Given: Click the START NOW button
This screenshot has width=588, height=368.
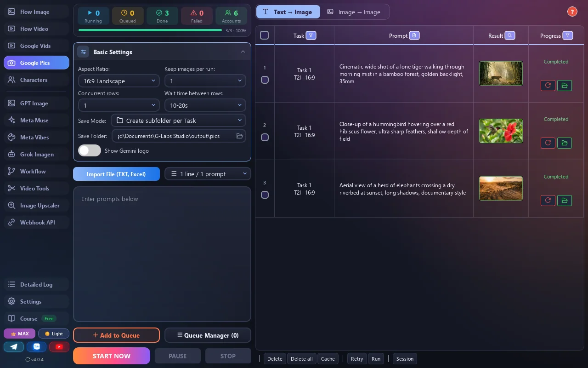Looking at the screenshot, I should (x=112, y=356).
